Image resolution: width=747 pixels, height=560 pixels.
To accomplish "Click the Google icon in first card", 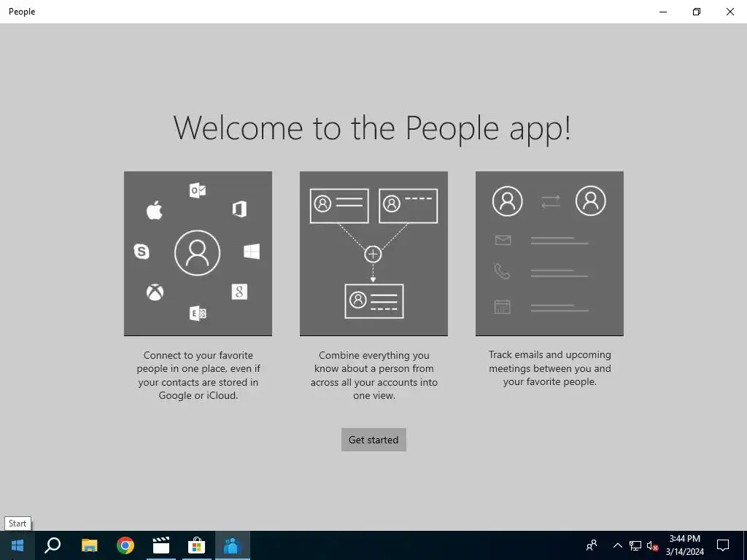I will click(x=239, y=292).
